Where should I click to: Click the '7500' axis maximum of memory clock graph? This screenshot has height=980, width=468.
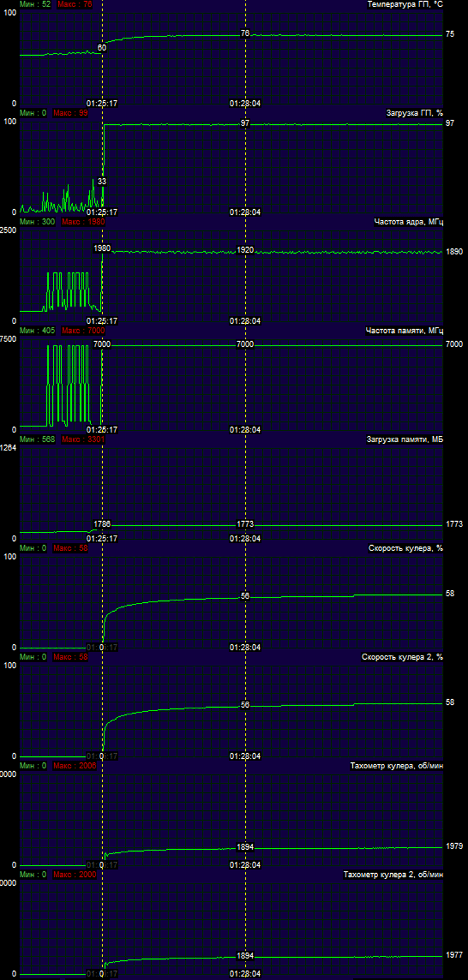pos(8,339)
